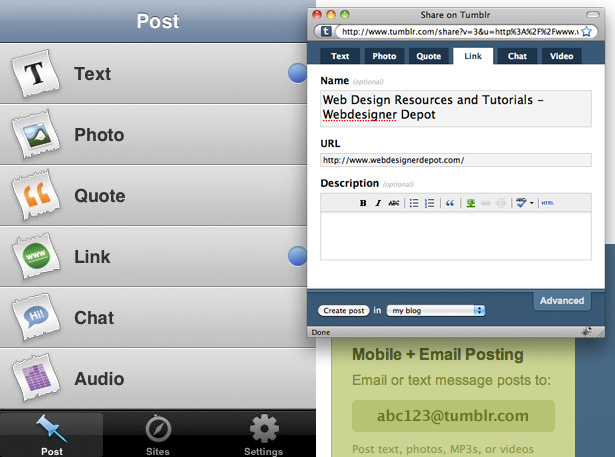Tap the Photo post picture icon

tap(36, 134)
